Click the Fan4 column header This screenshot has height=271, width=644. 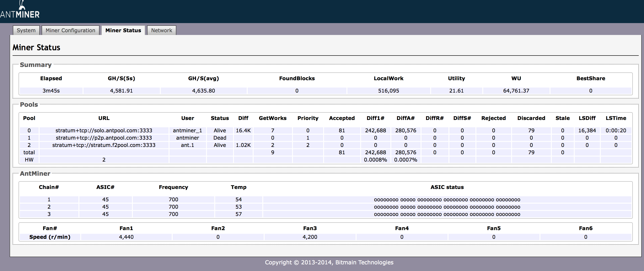(402, 228)
